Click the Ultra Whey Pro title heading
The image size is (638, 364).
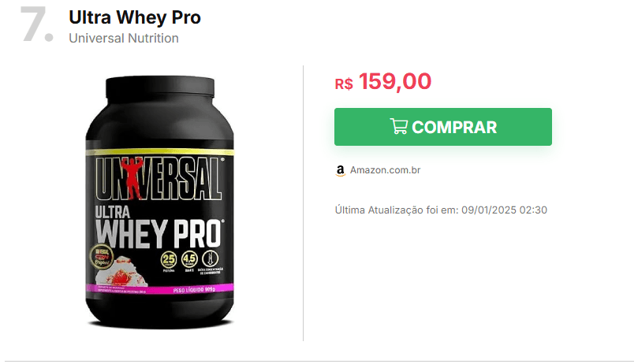pos(135,17)
